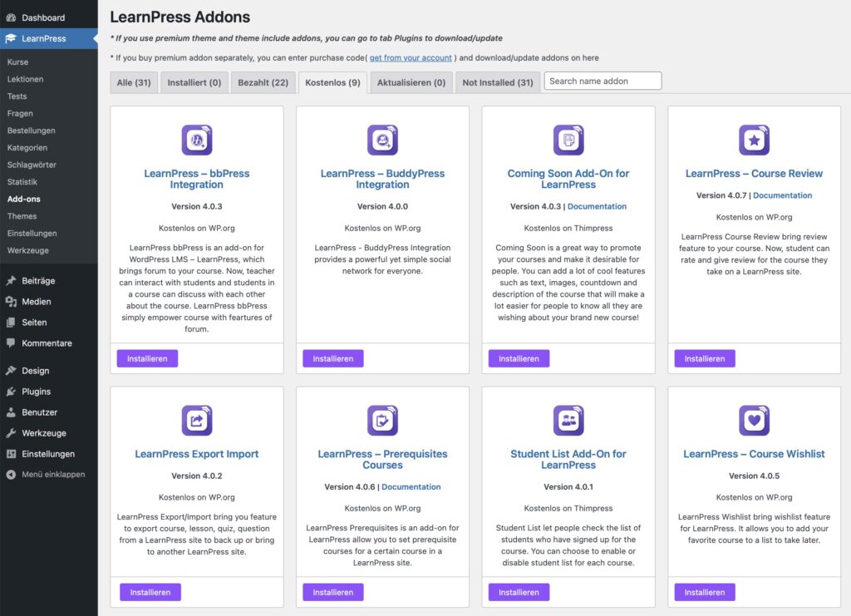Open Student List Add-On for LearnPress title

[568, 459]
